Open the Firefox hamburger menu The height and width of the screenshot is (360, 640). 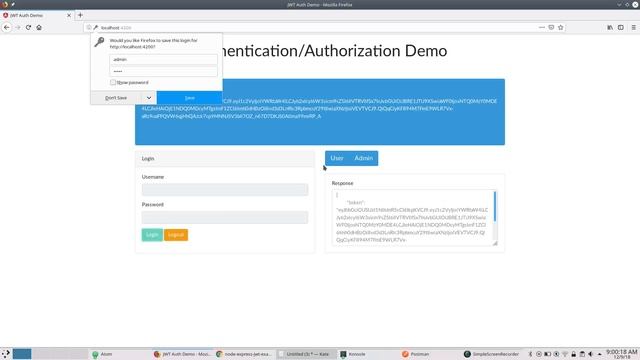click(x=633, y=27)
